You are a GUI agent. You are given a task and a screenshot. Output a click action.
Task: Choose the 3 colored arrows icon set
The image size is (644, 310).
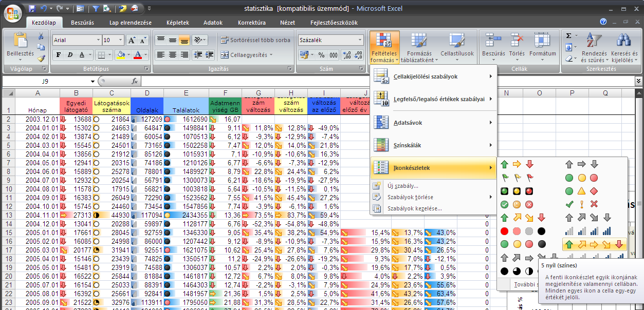coord(517,165)
